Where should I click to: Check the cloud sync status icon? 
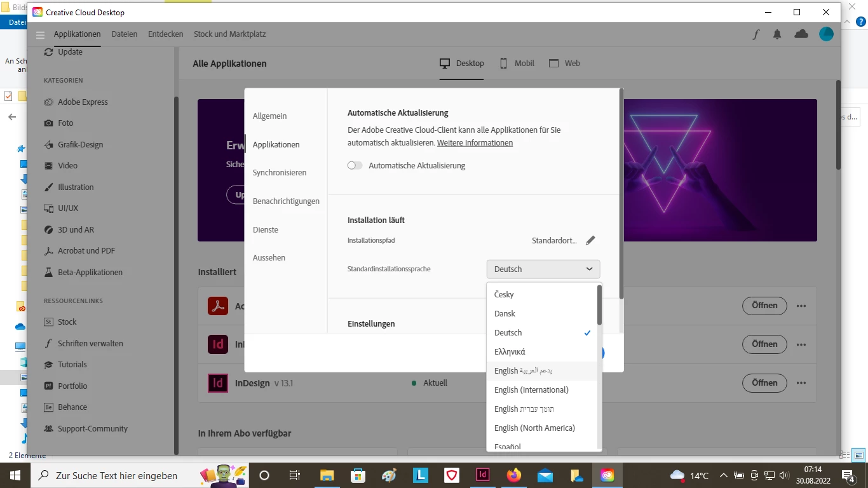tap(801, 34)
